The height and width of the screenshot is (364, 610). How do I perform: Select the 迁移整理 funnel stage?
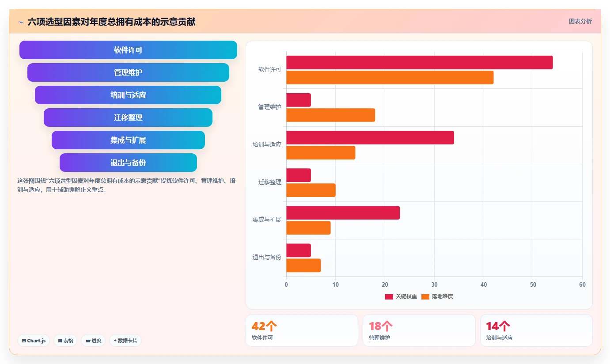point(128,118)
